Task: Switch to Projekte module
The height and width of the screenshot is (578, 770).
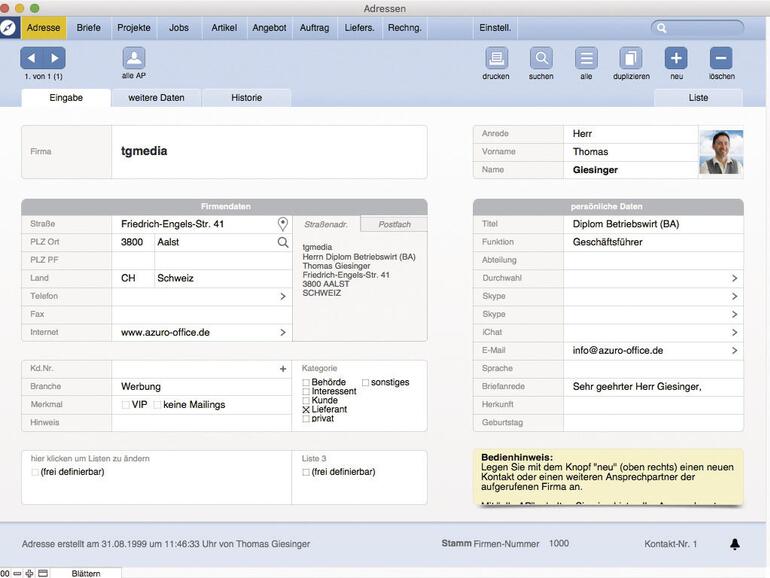Action: [134, 28]
